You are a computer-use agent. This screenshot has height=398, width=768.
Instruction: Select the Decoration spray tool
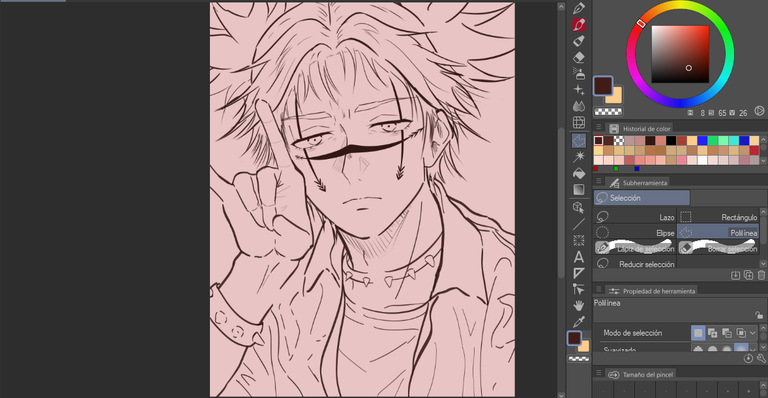[x=578, y=73]
